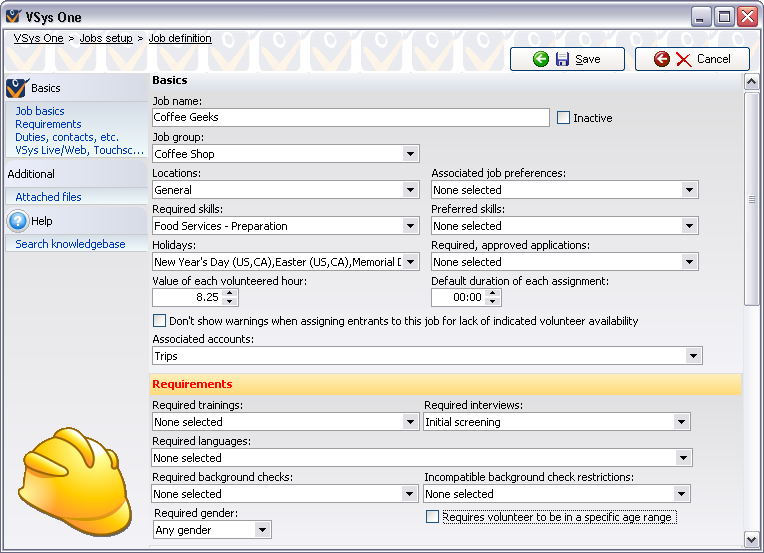Viewport: 764px width, 553px height.
Task: Click the red X Cancel icon
Action: click(684, 60)
